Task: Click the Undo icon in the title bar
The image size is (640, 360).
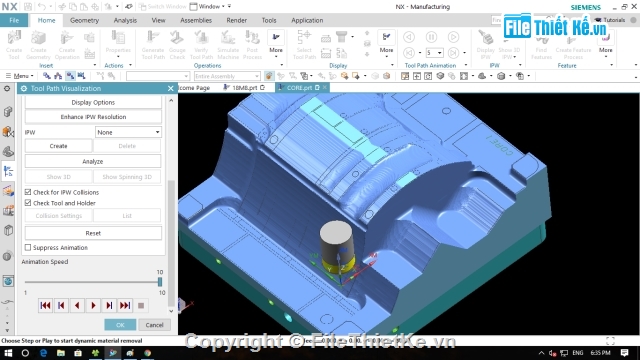Action: 42,7
